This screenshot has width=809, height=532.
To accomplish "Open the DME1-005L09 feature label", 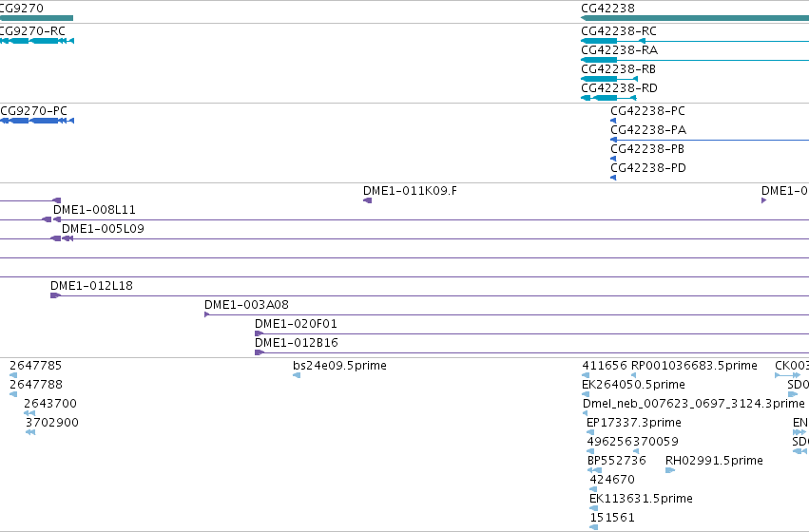I will click(x=104, y=229).
